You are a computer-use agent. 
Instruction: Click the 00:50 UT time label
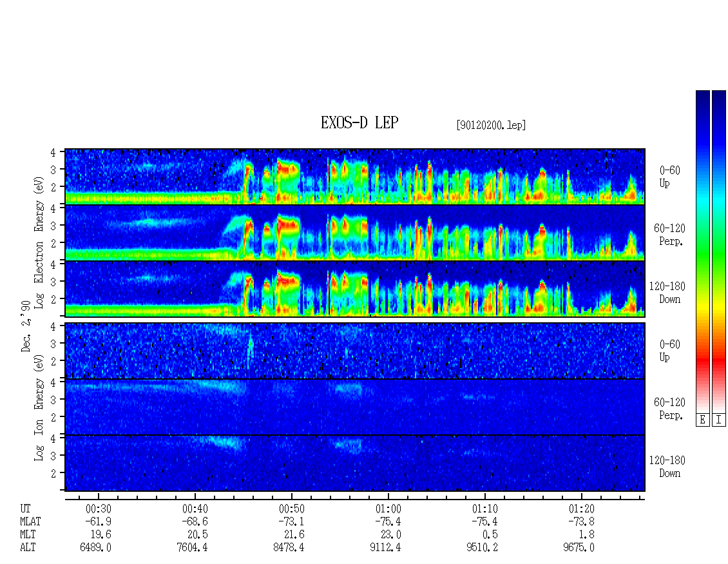coord(292,509)
